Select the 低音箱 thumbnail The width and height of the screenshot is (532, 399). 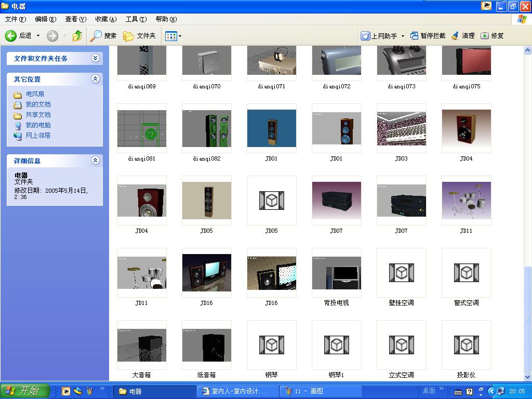[207, 345]
